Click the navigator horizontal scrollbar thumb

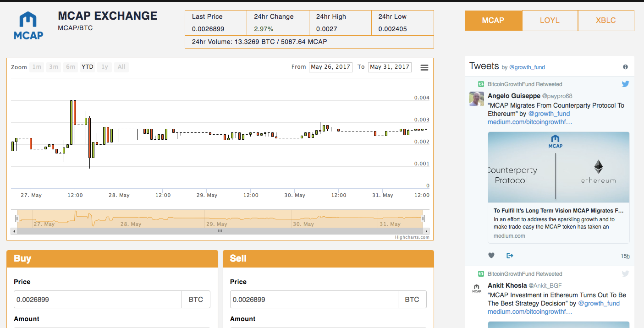(x=220, y=231)
